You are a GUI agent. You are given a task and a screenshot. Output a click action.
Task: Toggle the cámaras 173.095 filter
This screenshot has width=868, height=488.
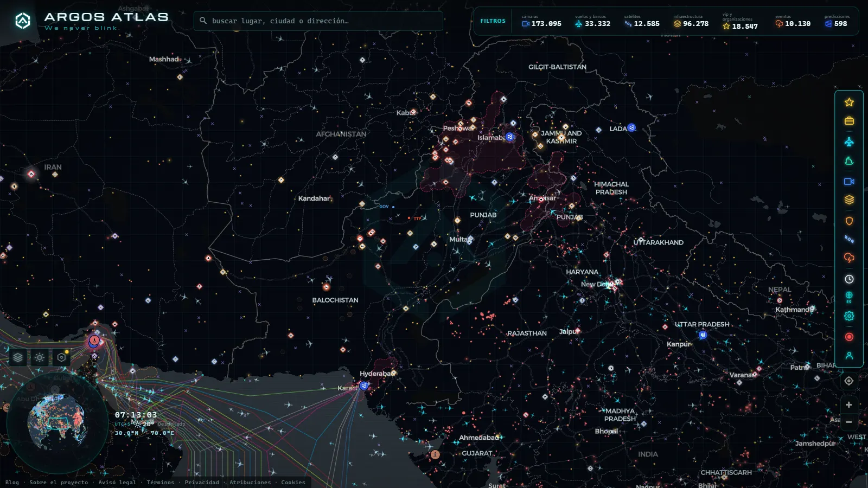[541, 22]
